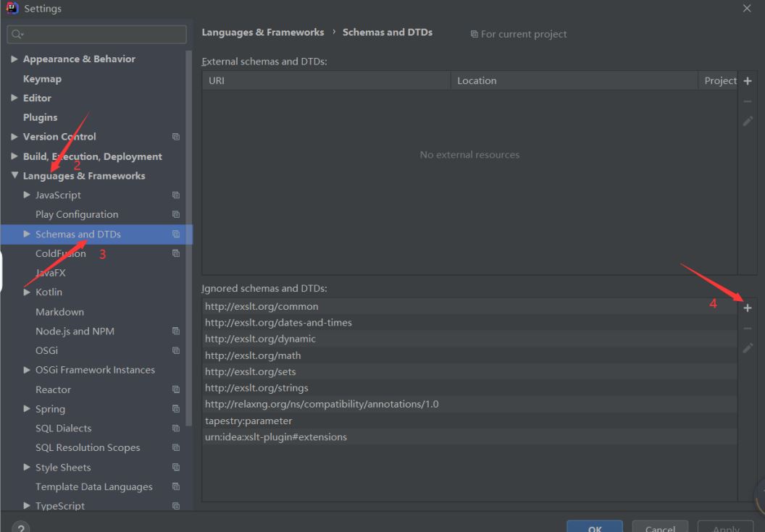Image resolution: width=765 pixels, height=532 pixels.
Task: Collapse Languages & Frameworks section
Action: [14, 175]
